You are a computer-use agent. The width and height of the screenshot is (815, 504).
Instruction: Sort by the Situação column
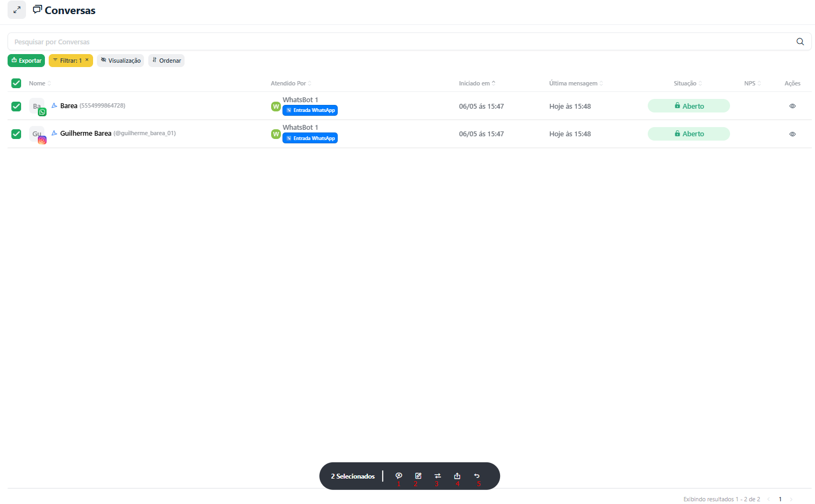coord(688,83)
